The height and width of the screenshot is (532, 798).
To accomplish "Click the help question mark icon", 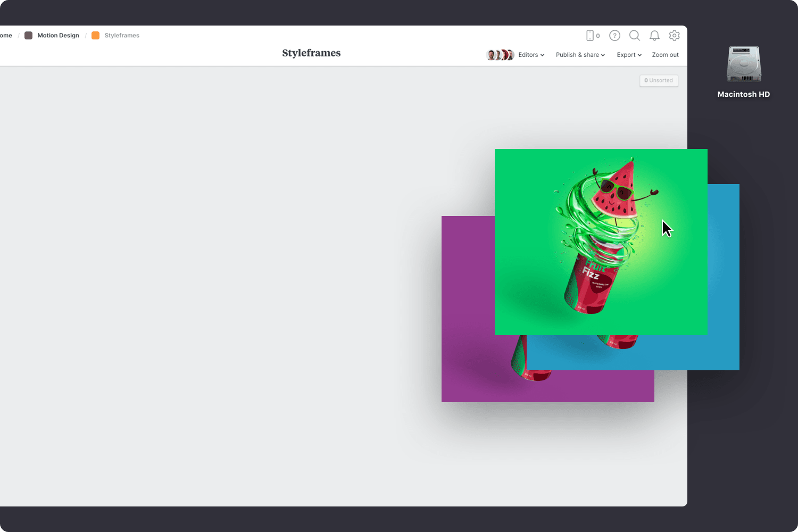I will point(614,35).
